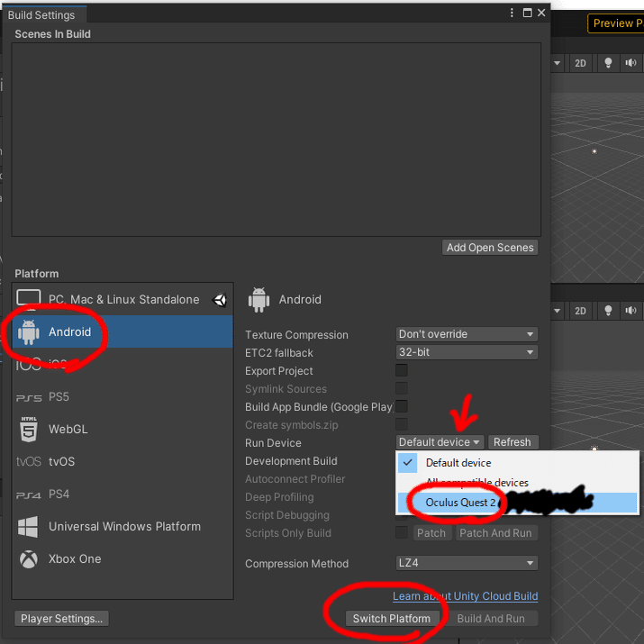Click the monitor icon for the Standalone platform
The height and width of the screenshot is (644, 644).
[28, 297]
